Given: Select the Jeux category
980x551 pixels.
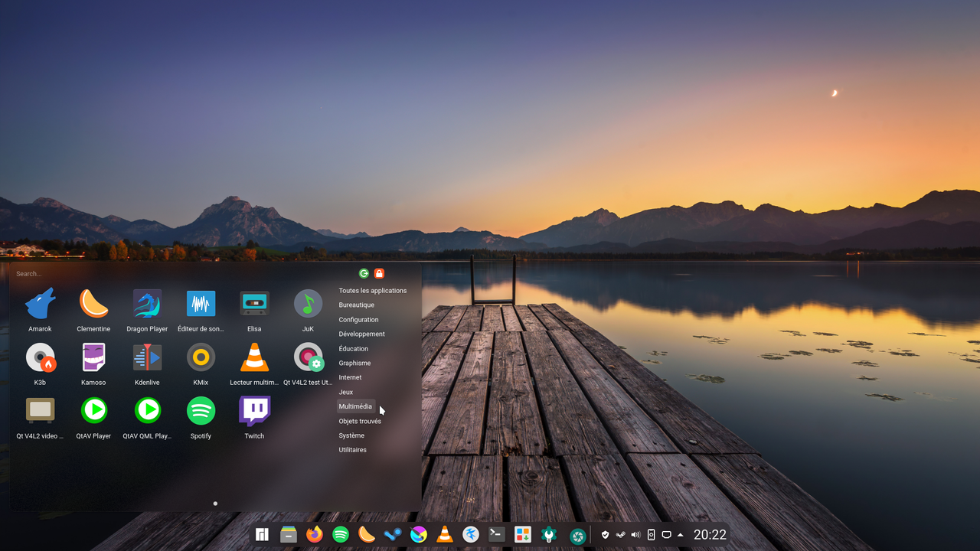Looking at the screenshot, I should pos(346,392).
